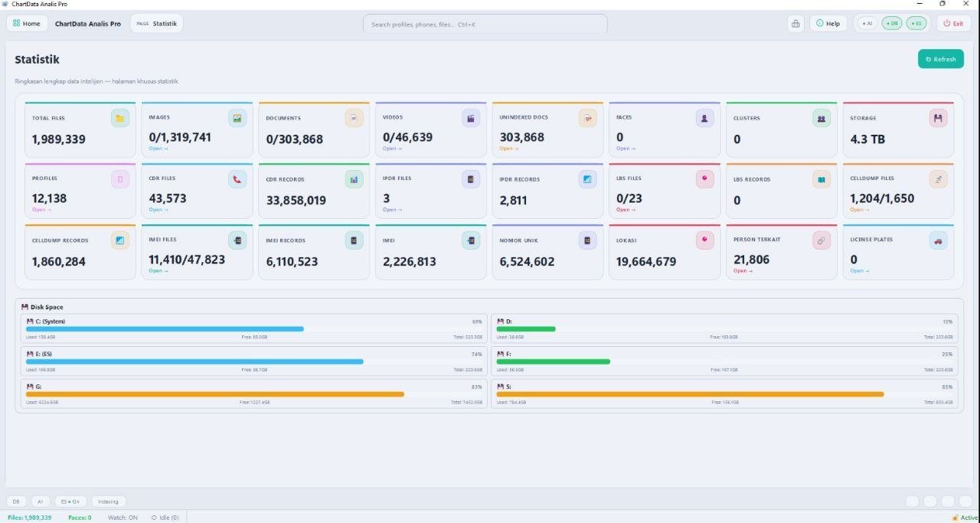Click the lock icon beside Help
Screen dimensions: 980x523
tap(795, 24)
